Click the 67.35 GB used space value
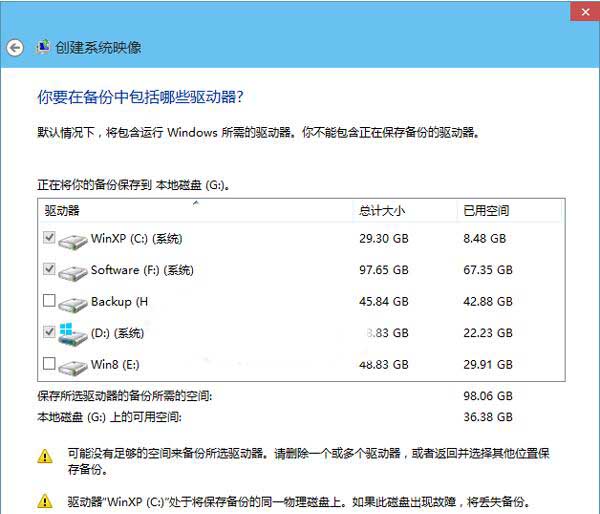This screenshot has width=600, height=514. point(488,270)
